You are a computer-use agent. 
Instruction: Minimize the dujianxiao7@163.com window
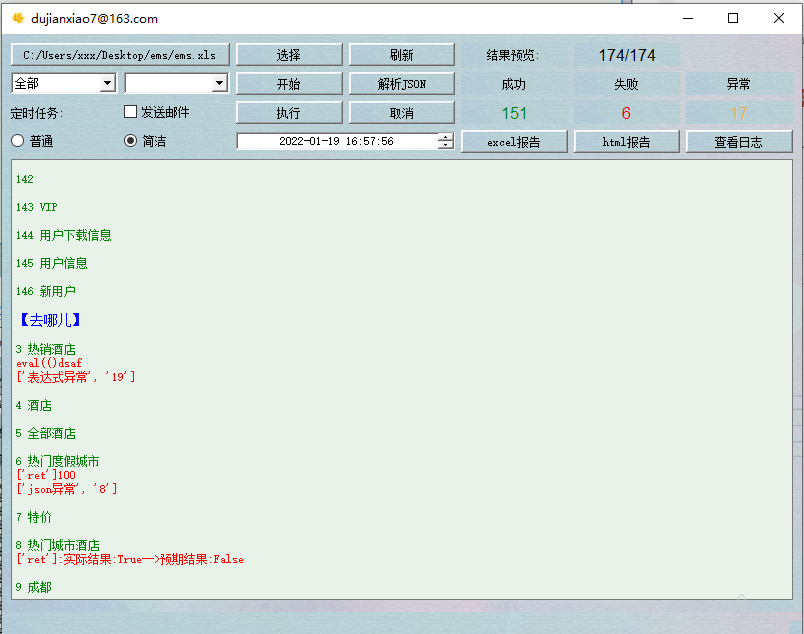pos(688,18)
